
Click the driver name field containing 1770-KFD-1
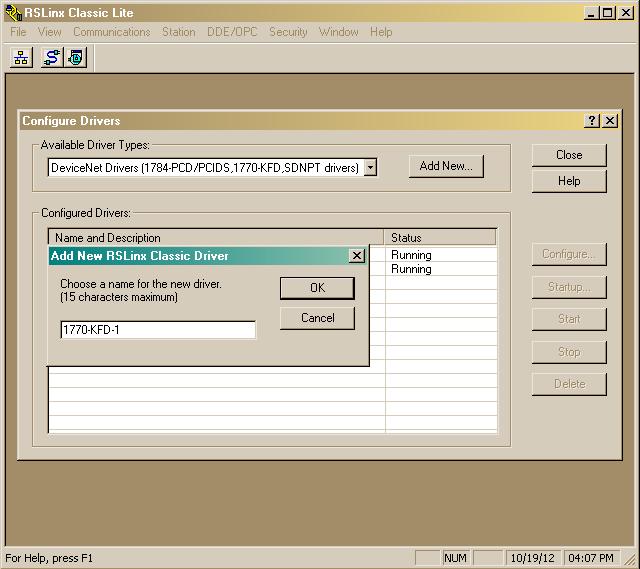click(158, 330)
